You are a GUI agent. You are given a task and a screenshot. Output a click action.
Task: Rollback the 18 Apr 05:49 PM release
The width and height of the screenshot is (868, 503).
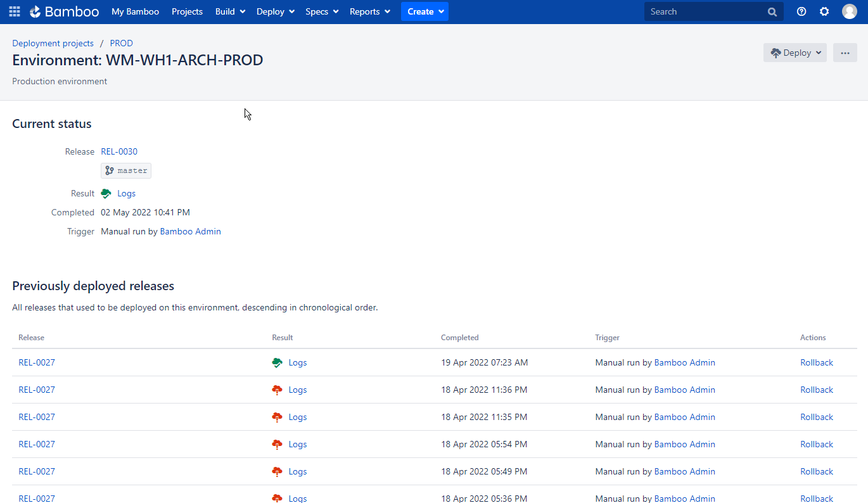(817, 472)
